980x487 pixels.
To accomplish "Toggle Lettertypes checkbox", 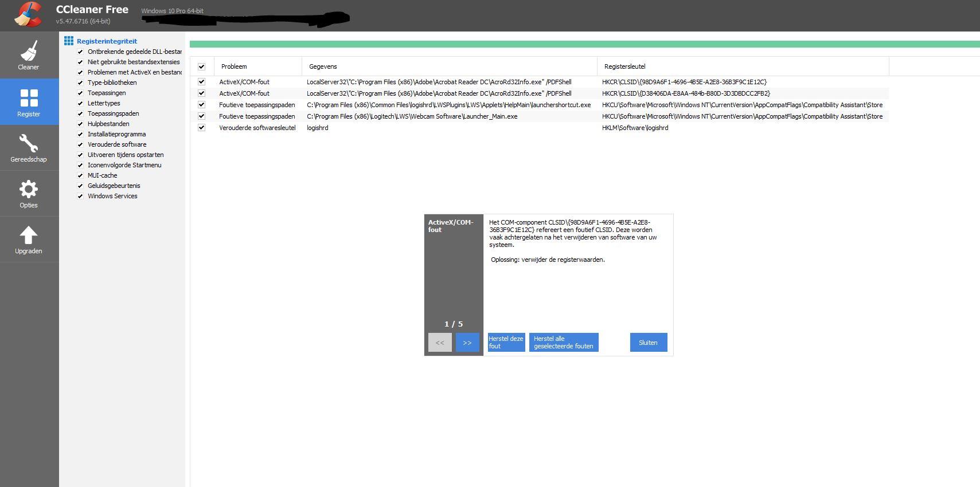I will (80, 103).
